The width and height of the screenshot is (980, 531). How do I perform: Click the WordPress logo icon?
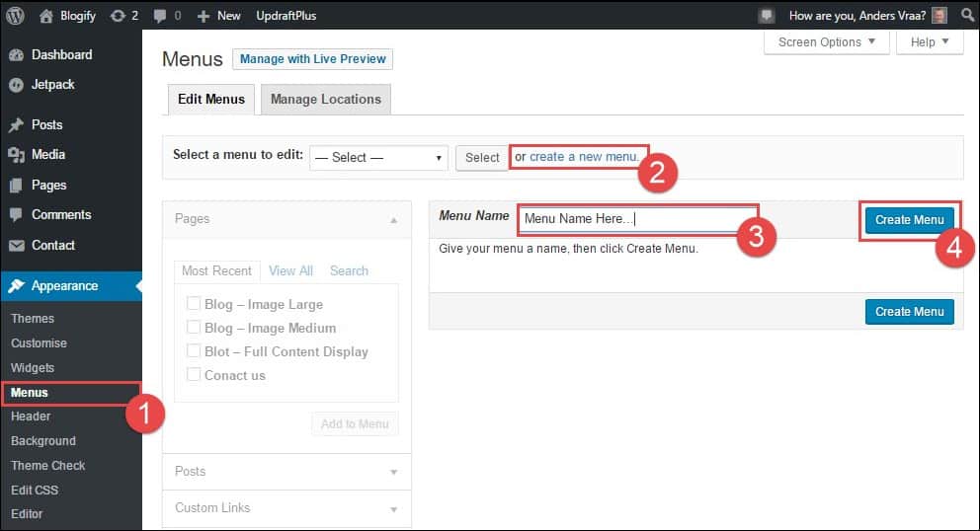[15, 16]
